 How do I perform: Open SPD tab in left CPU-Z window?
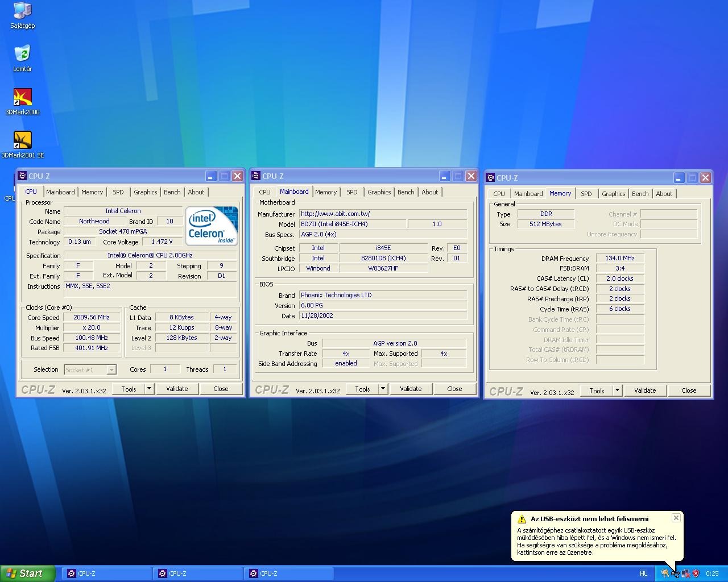coord(118,192)
